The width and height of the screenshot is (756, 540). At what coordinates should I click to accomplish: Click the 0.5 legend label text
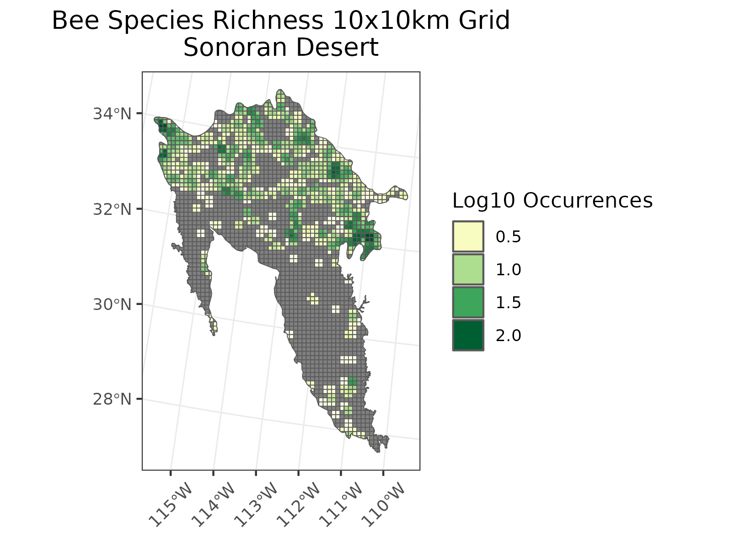[509, 236]
